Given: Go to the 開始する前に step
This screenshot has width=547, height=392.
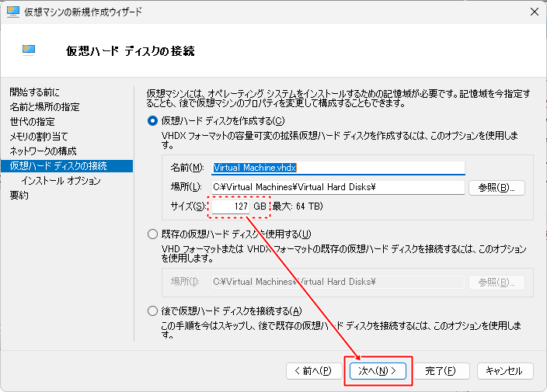Looking at the screenshot, I should click(x=34, y=92).
